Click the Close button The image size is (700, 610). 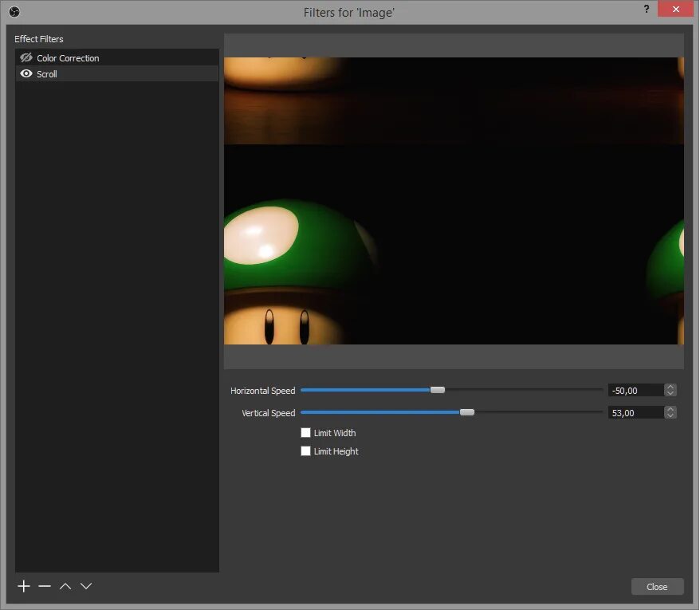coord(657,586)
